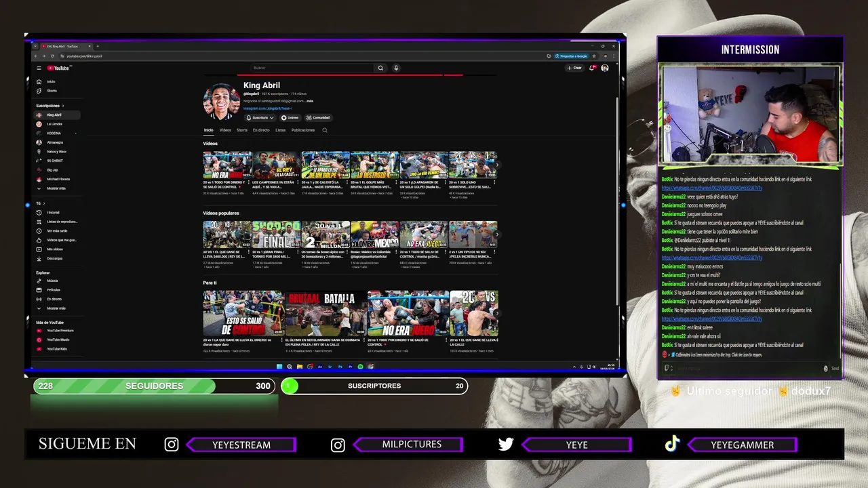Viewport: 868px width, 488px height.
Task: Open the EL REY DE LA CALLE thumbnail
Action: (276, 165)
